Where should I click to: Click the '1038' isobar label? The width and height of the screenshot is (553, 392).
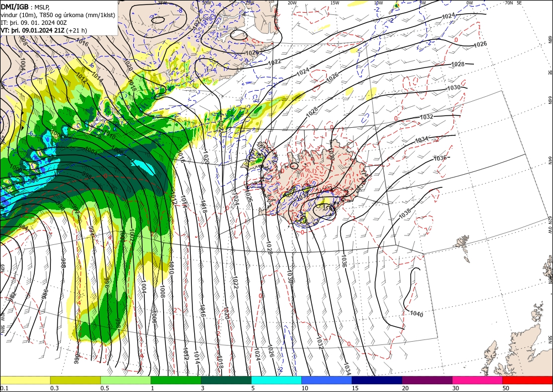(405, 213)
